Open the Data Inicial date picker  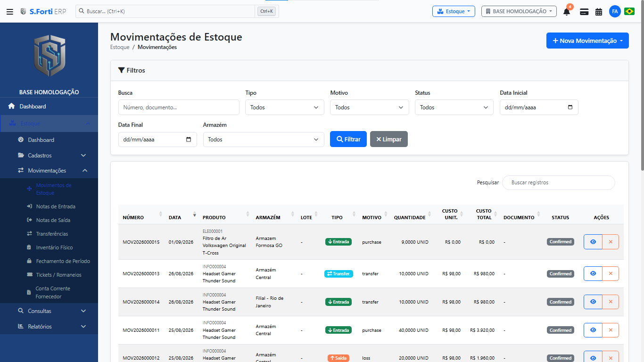(x=570, y=107)
